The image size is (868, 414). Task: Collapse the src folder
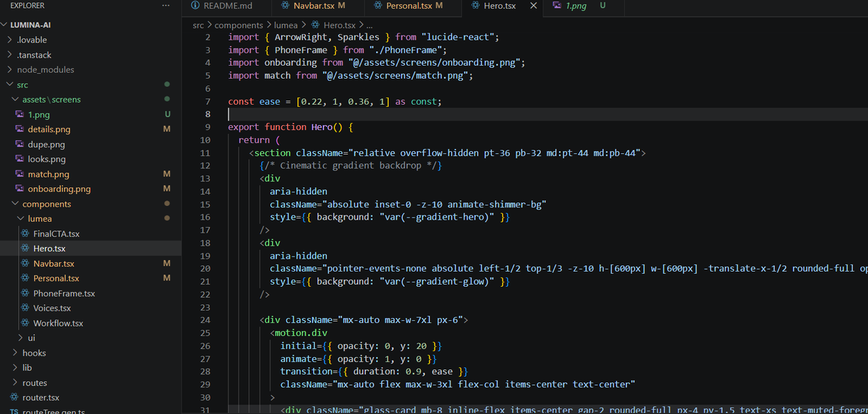tap(10, 85)
